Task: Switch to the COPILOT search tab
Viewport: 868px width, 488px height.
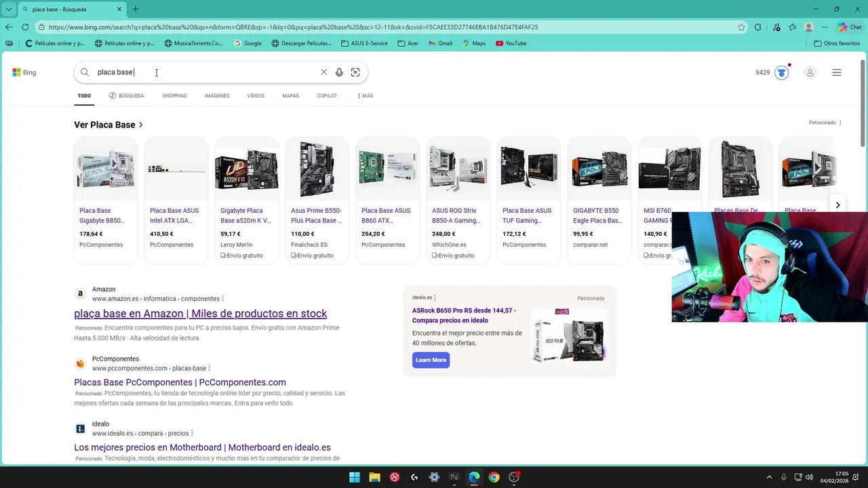Action: [327, 96]
